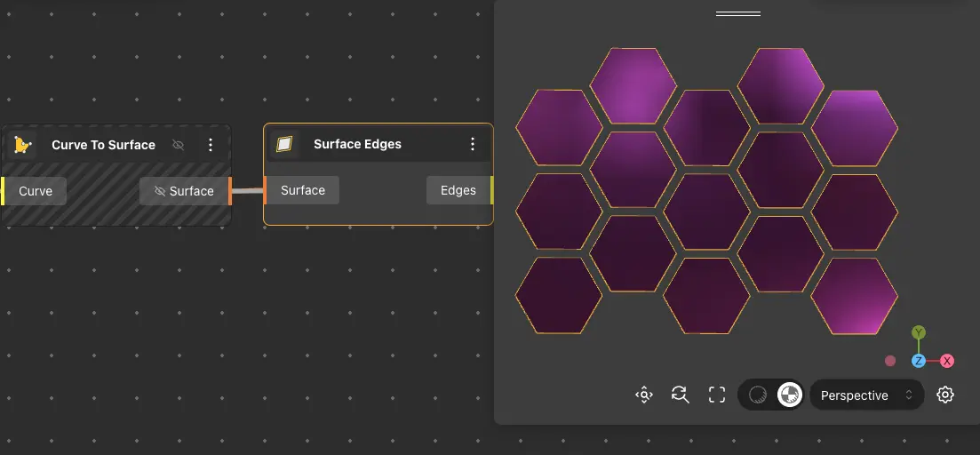Click the Edges output port label
The width and height of the screenshot is (980, 455).
[458, 190]
